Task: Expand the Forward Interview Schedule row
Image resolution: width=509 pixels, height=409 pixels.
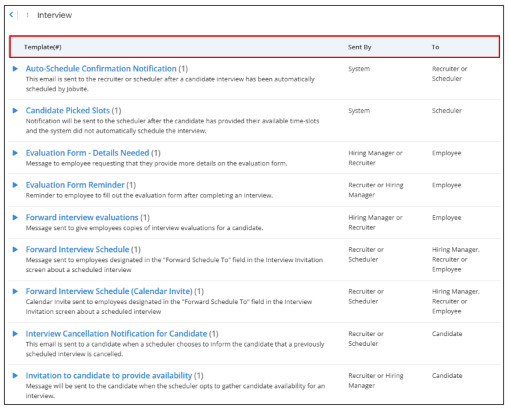Action: click(15, 249)
